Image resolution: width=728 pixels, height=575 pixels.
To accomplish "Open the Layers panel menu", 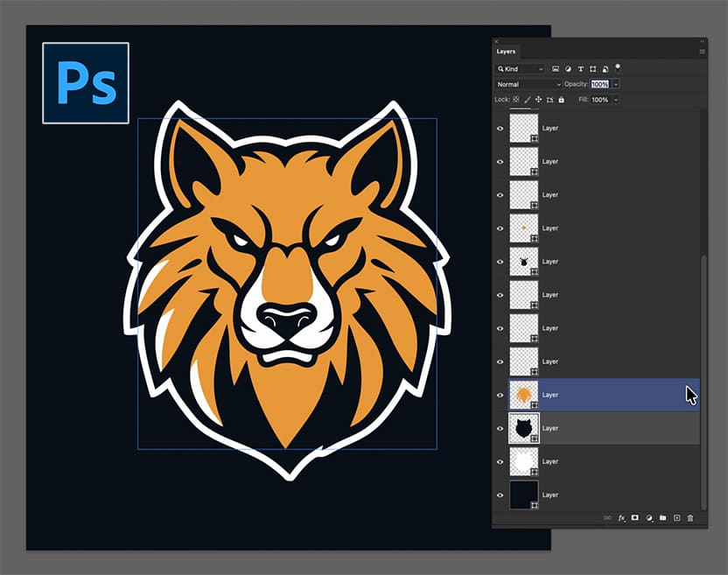I will [x=701, y=50].
